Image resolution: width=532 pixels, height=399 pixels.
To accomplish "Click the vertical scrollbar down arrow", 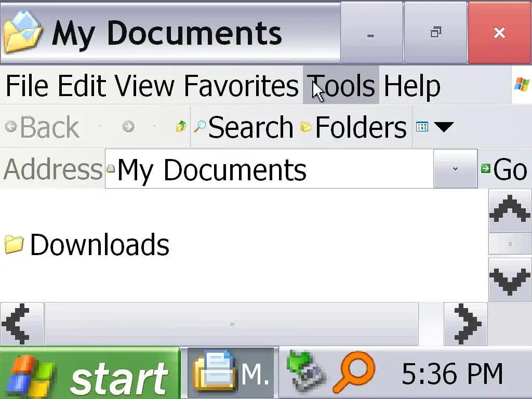I will pos(510,280).
